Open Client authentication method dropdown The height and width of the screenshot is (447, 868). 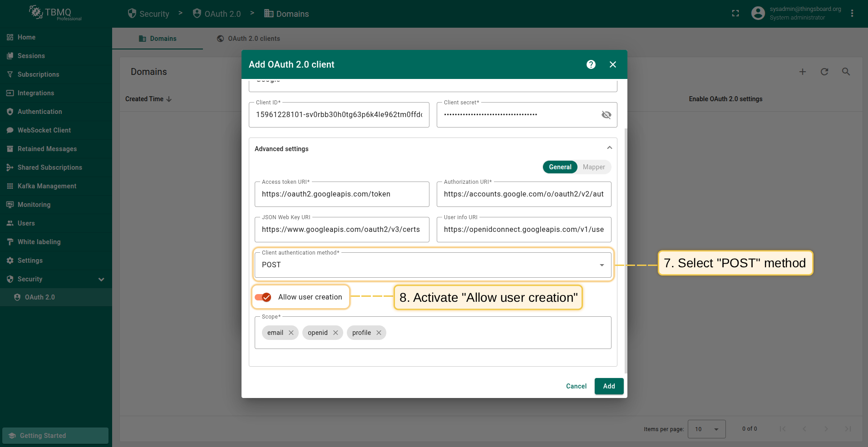coord(433,265)
